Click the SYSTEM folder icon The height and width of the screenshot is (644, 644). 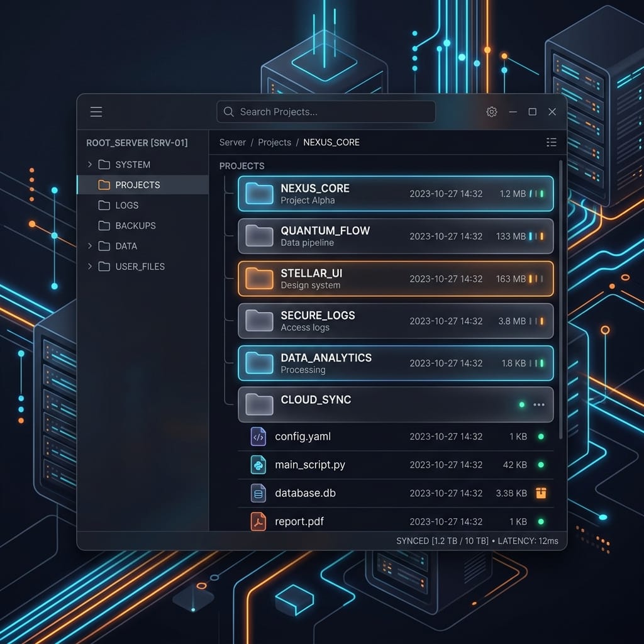[104, 164]
